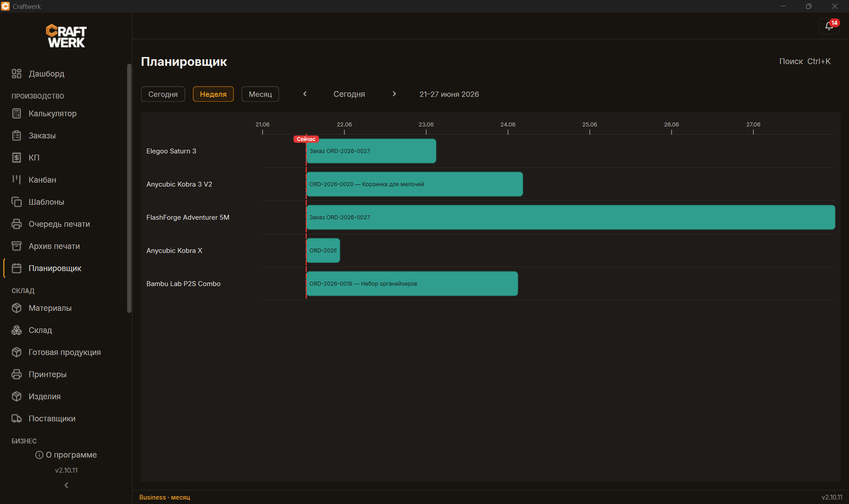Select Elegoo Saturn 3 order ORD-2026-0027 bar
Viewport: 849px width, 504px height.
(371, 151)
